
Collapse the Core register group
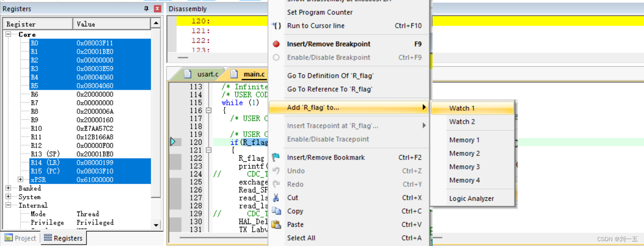(8, 35)
